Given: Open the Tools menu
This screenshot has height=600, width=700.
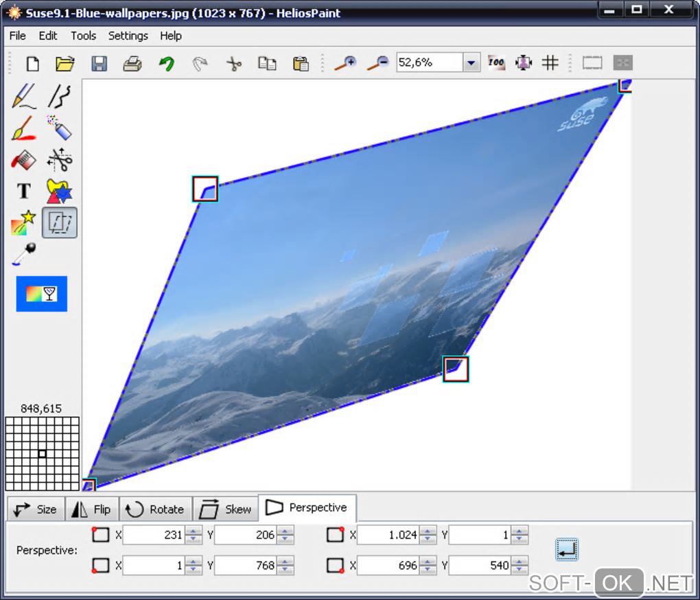Looking at the screenshot, I should (x=84, y=36).
